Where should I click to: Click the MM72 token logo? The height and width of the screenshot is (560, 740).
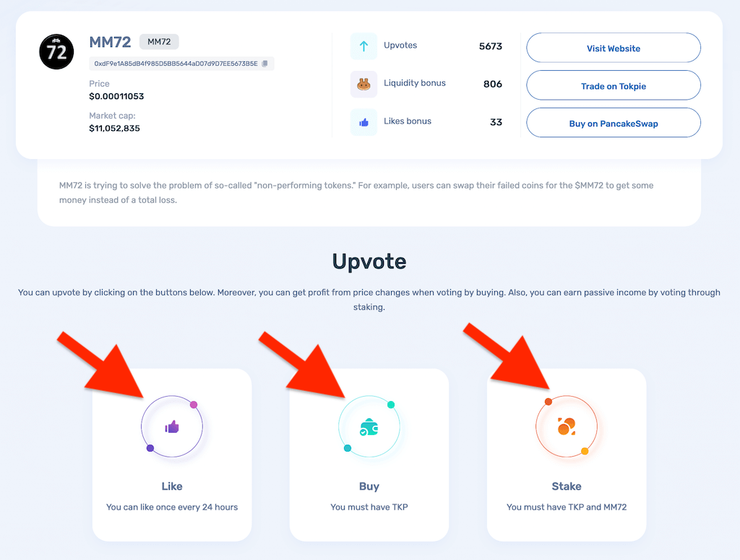pos(56,51)
